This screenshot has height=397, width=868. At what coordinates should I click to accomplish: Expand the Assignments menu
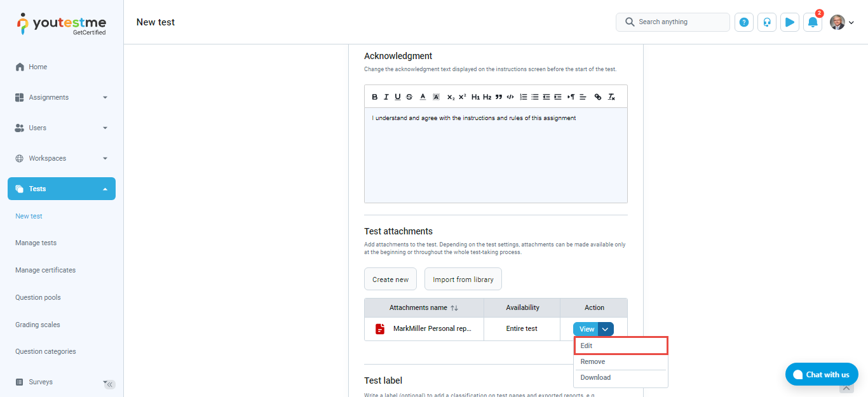coord(62,97)
